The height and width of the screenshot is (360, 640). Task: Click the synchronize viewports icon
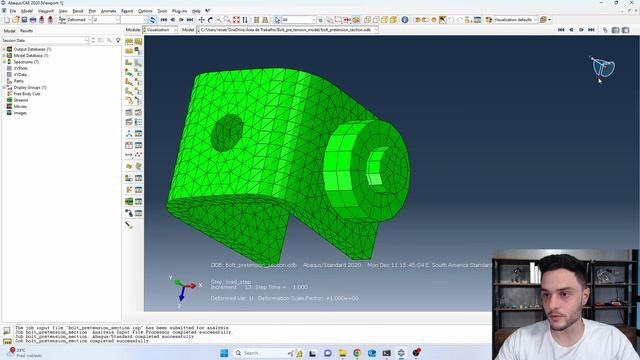coord(152,20)
